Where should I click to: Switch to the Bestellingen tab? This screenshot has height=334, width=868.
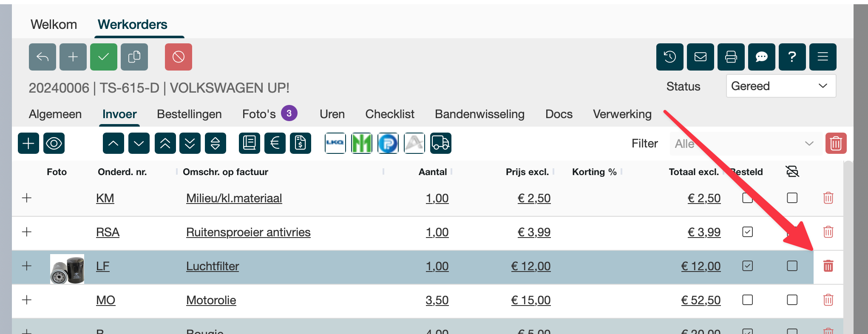(x=189, y=114)
